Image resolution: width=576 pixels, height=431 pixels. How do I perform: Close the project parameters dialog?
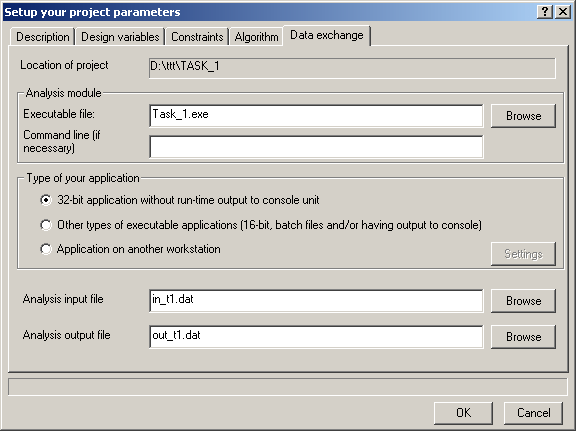click(x=562, y=12)
